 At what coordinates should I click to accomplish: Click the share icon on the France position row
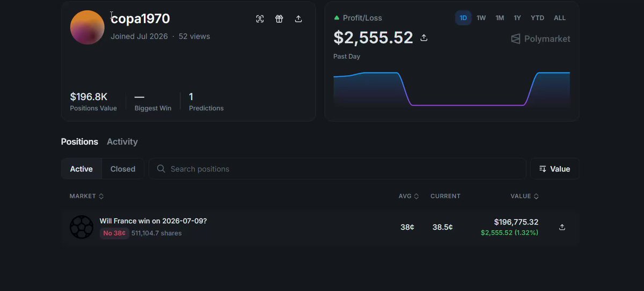tap(562, 227)
